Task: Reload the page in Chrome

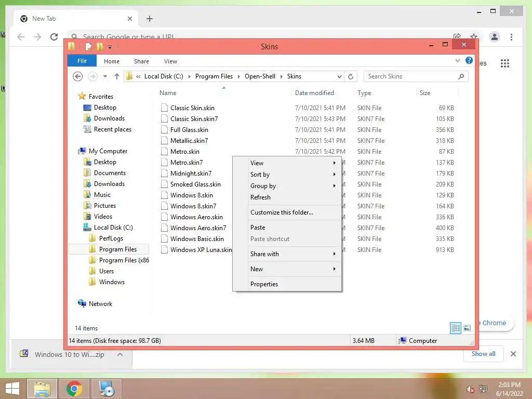Action: point(54,37)
